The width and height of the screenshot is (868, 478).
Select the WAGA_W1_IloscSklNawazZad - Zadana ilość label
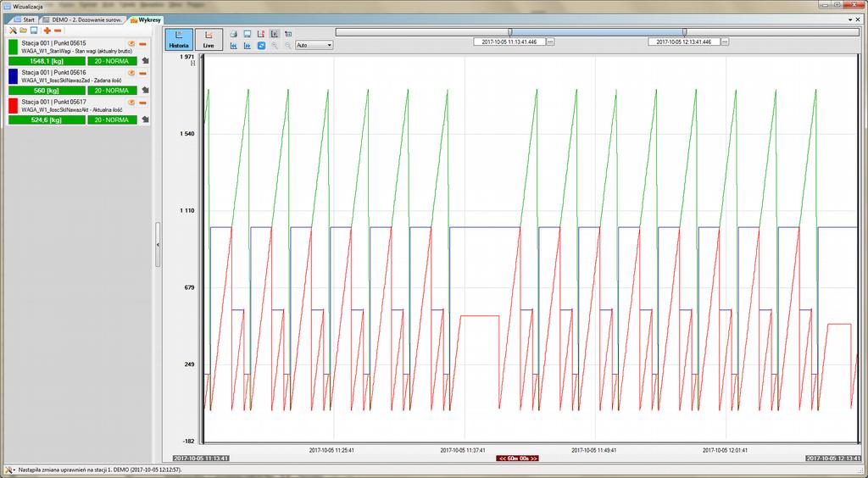tap(72, 81)
